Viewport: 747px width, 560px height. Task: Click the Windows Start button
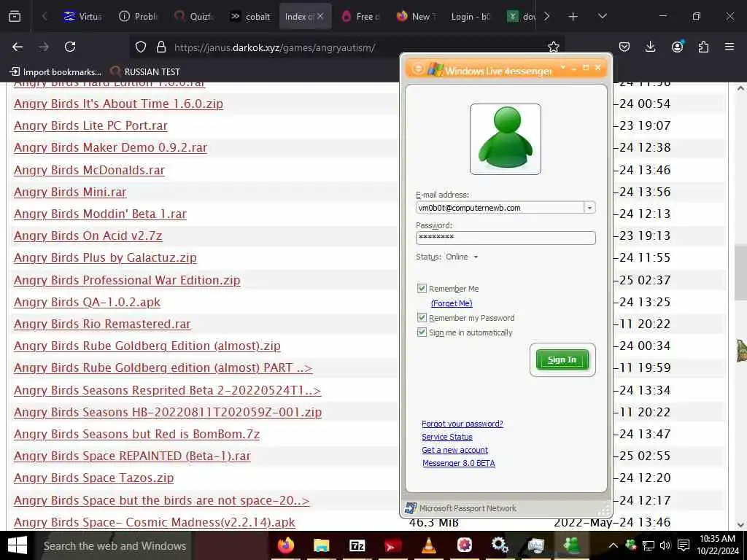pos(18,545)
